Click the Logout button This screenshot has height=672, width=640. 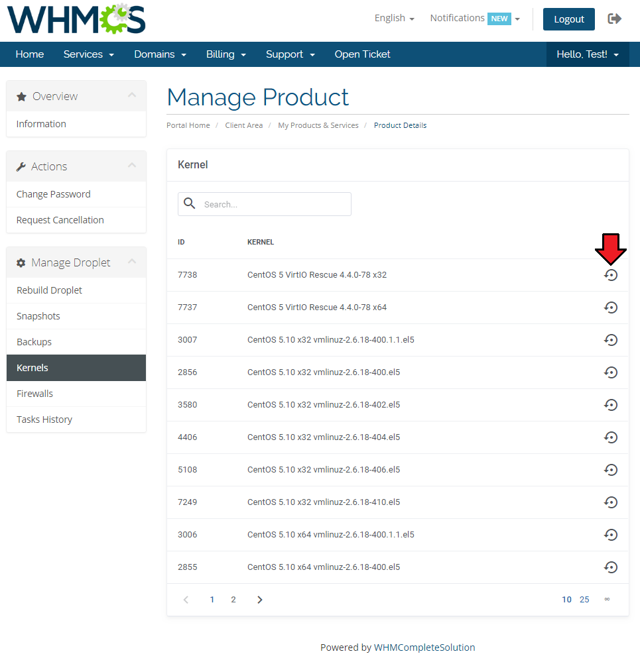[568, 19]
